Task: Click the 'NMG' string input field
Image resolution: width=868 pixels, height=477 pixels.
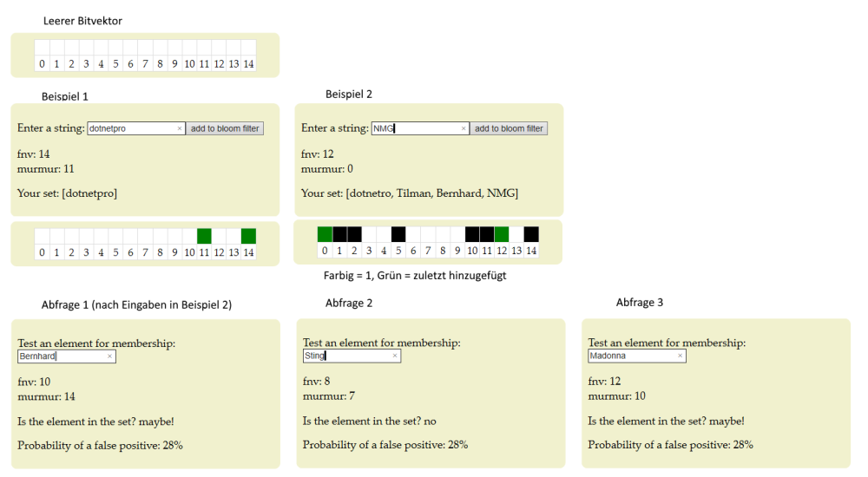Action: coord(417,128)
